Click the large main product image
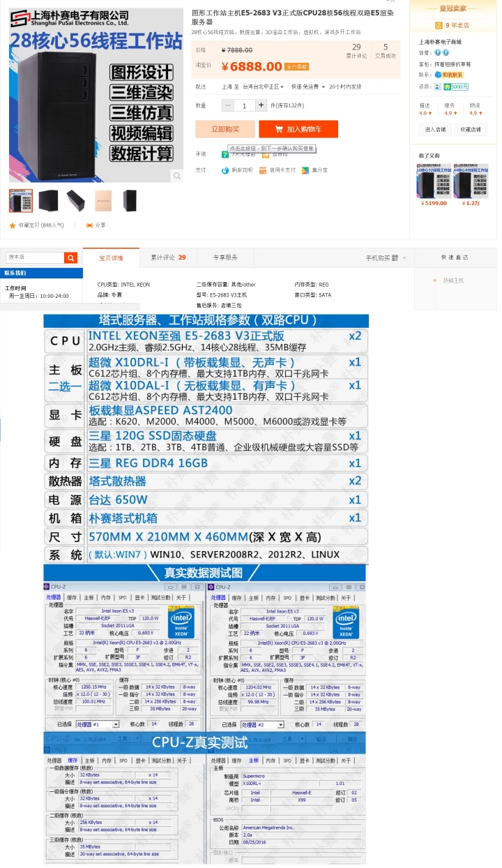Viewport: 502px width, 868px height. pos(96,95)
